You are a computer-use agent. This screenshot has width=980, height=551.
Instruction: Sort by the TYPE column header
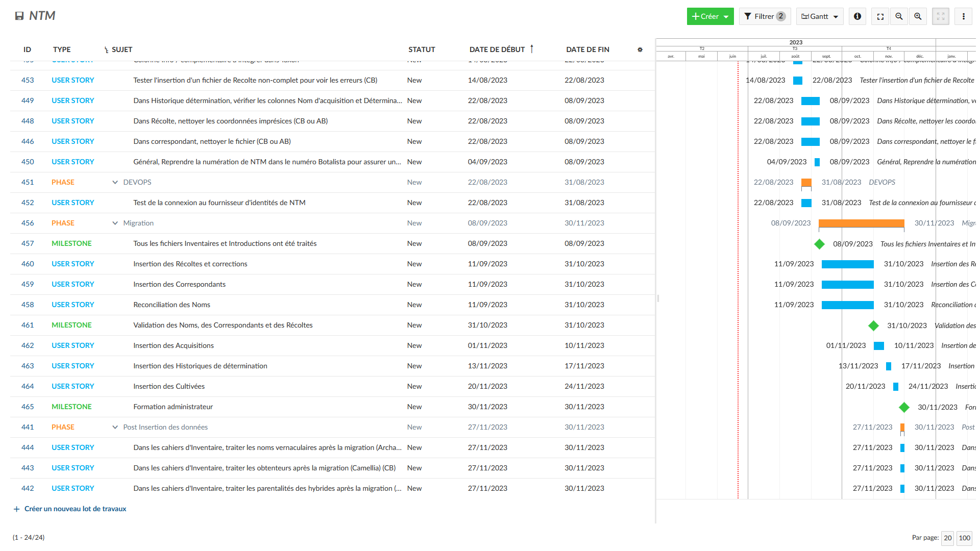point(62,49)
